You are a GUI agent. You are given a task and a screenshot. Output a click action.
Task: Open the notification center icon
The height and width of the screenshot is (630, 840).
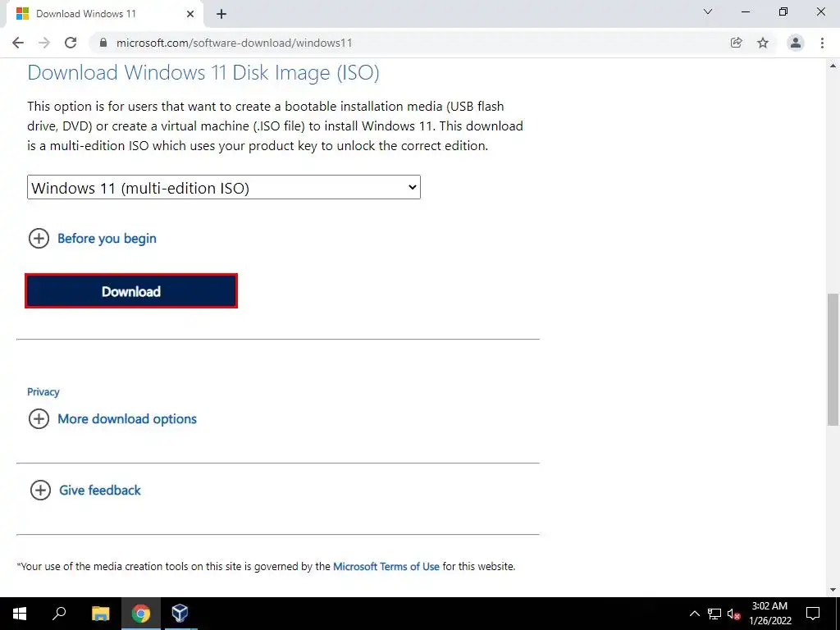813,614
